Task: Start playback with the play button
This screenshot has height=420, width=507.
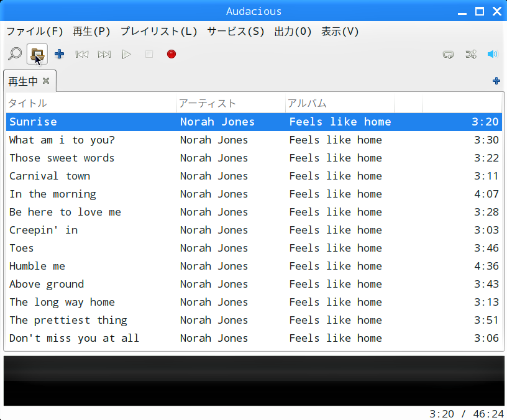Action: [x=126, y=54]
